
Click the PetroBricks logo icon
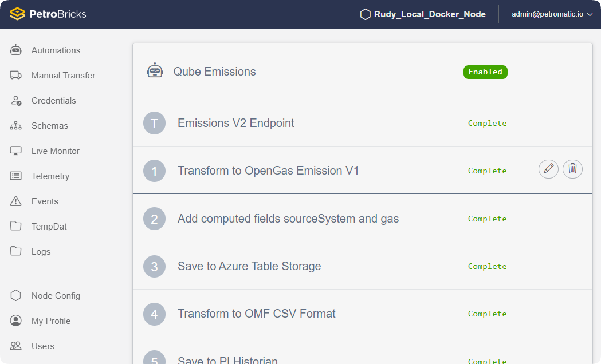tap(17, 14)
